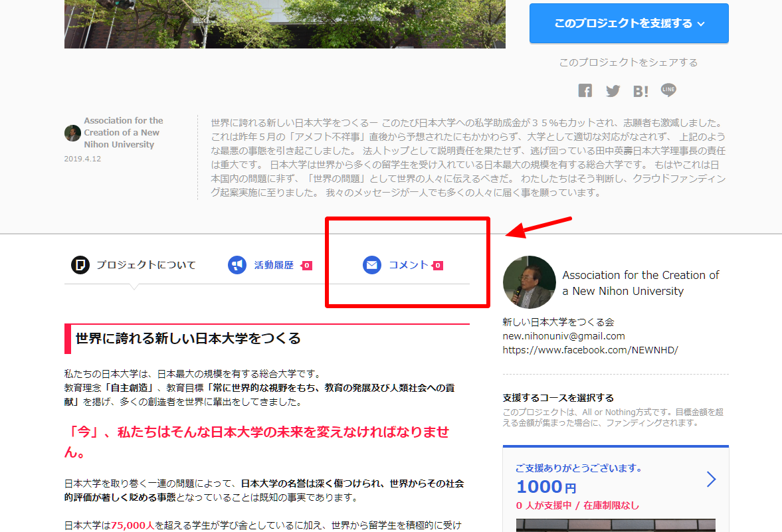Image resolution: width=782 pixels, height=532 pixels.
Task: Share project via Twitter bird icon
Action: pos(613,91)
